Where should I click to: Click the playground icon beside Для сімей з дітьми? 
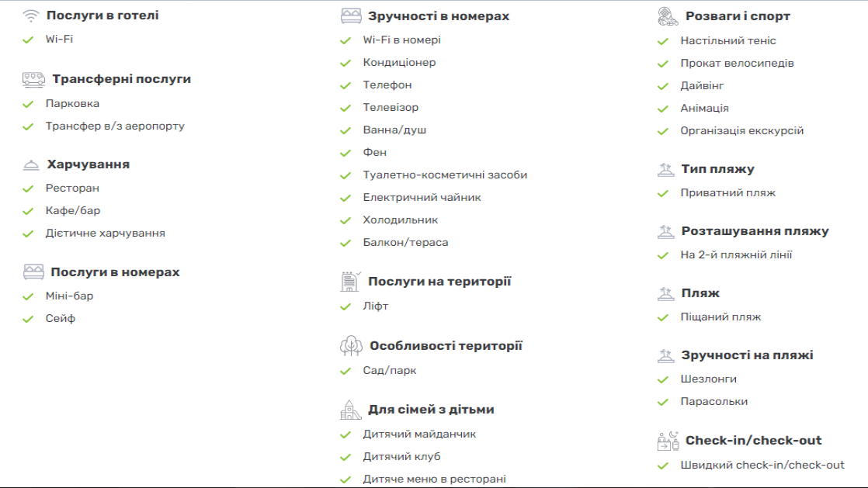tap(350, 410)
